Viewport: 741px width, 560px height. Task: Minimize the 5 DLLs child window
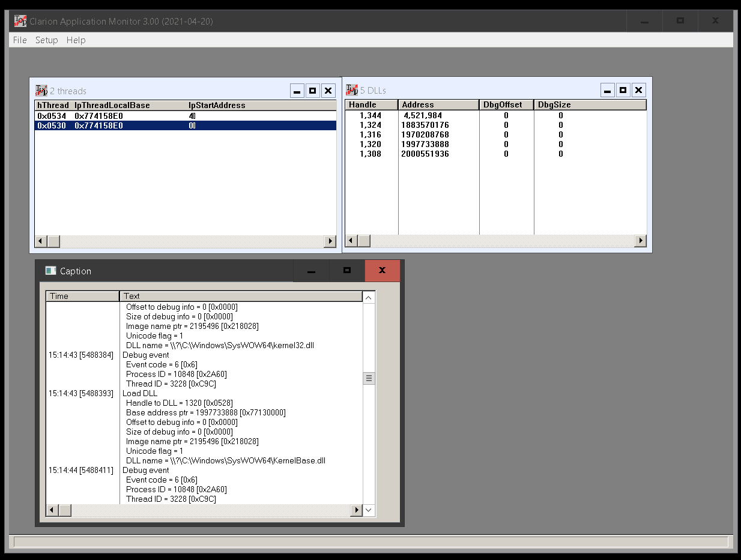pyautogui.click(x=608, y=90)
